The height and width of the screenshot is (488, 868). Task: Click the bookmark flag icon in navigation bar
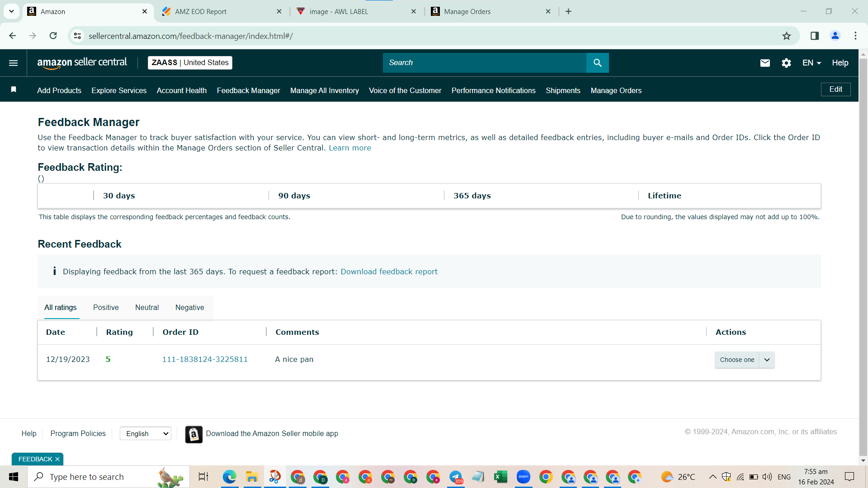[x=14, y=89]
